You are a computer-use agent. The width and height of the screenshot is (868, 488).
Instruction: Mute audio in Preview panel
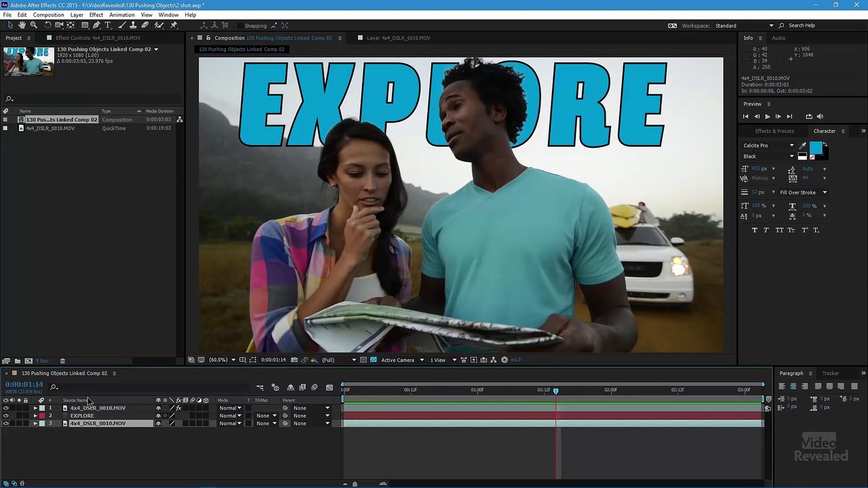[820, 117]
